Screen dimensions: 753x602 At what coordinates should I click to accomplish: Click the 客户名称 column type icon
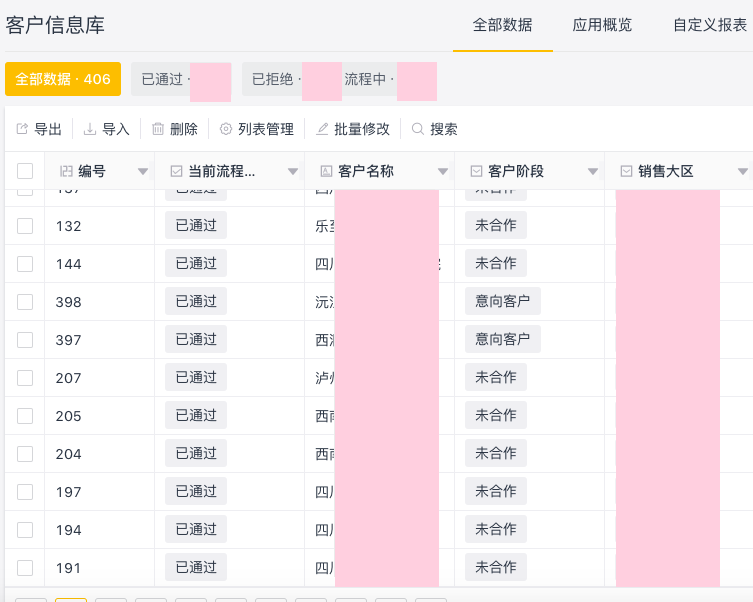click(326, 171)
